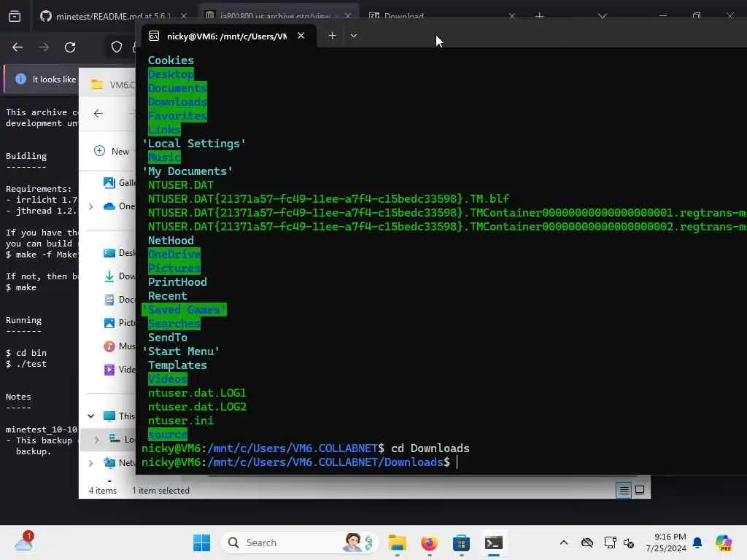Open File Explorer from taskbar

tap(397, 542)
